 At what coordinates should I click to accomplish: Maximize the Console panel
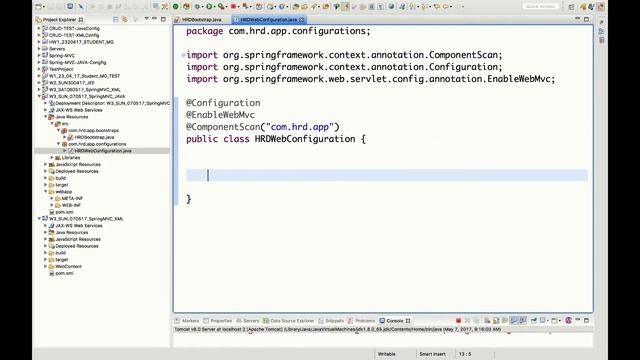tap(587, 321)
